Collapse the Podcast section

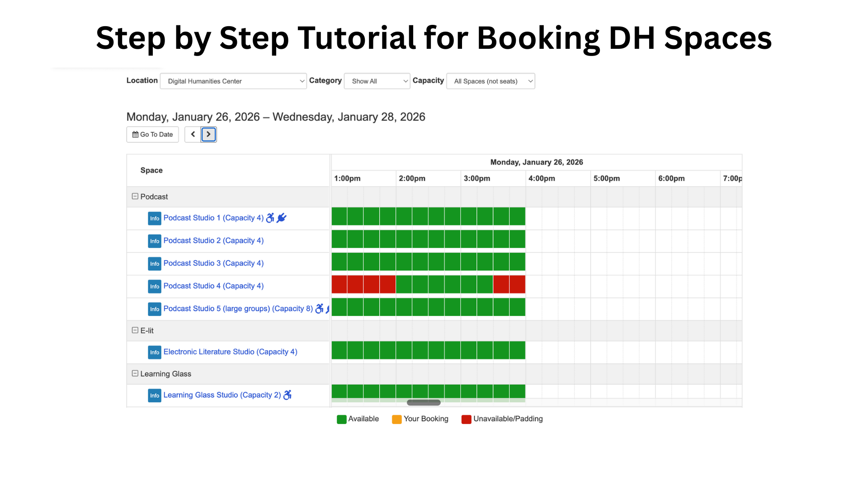pyautogui.click(x=135, y=196)
